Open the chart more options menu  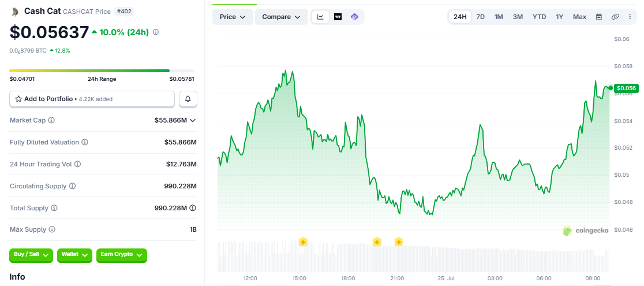[x=630, y=17]
